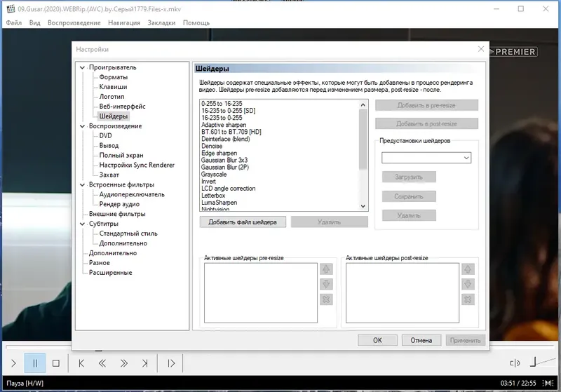
Task: Select Аудиопереключатель tree item
Action: (132, 194)
